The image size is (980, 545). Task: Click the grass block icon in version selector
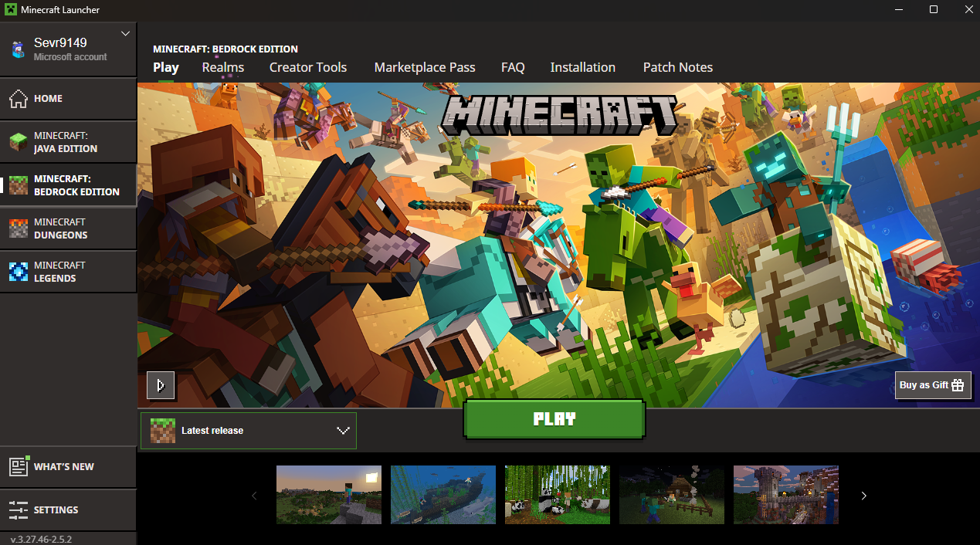[163, 431]
